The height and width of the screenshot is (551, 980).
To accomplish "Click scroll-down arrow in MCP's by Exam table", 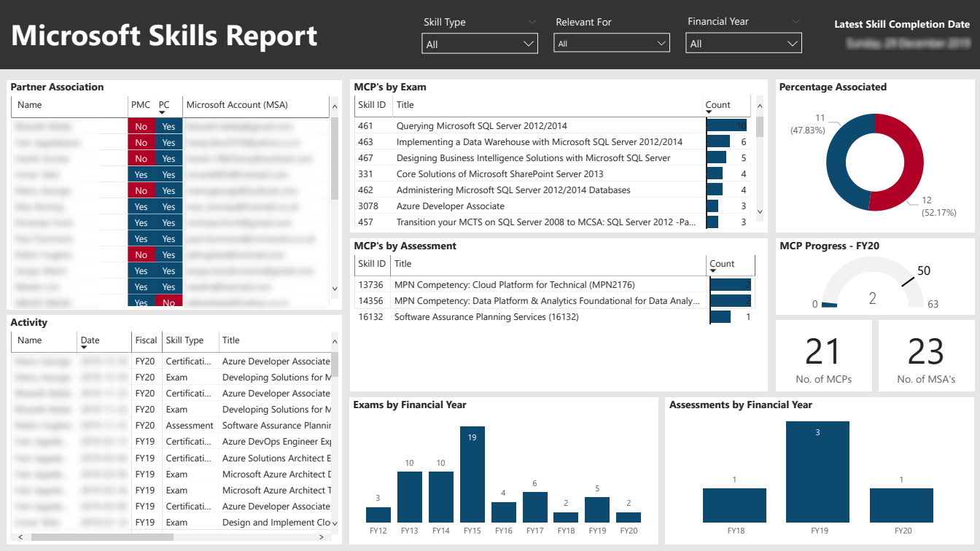I will [760, 212].
